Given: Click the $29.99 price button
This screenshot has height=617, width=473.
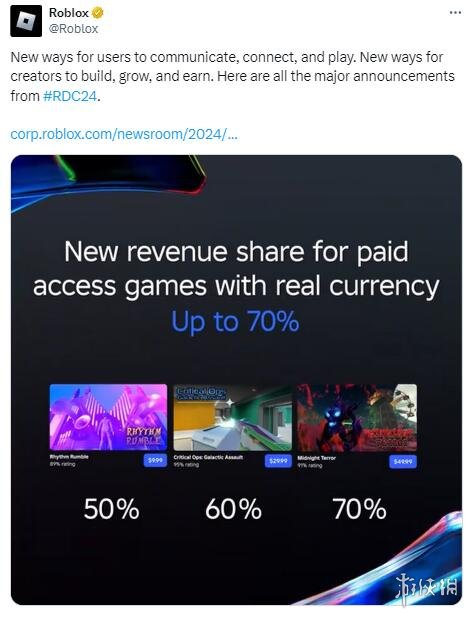Looking at the screenshot, I should click(x=278, y=461).
